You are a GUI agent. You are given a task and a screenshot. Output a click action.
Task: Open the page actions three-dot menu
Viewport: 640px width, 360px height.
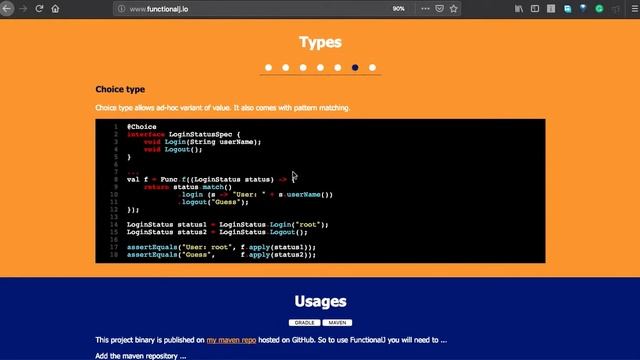point(425,9)
